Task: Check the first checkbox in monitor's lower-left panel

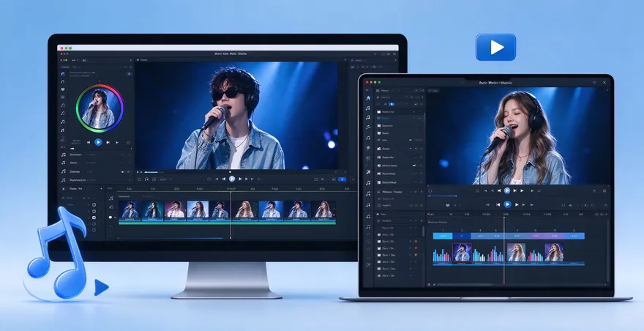Action: (94, 204)
